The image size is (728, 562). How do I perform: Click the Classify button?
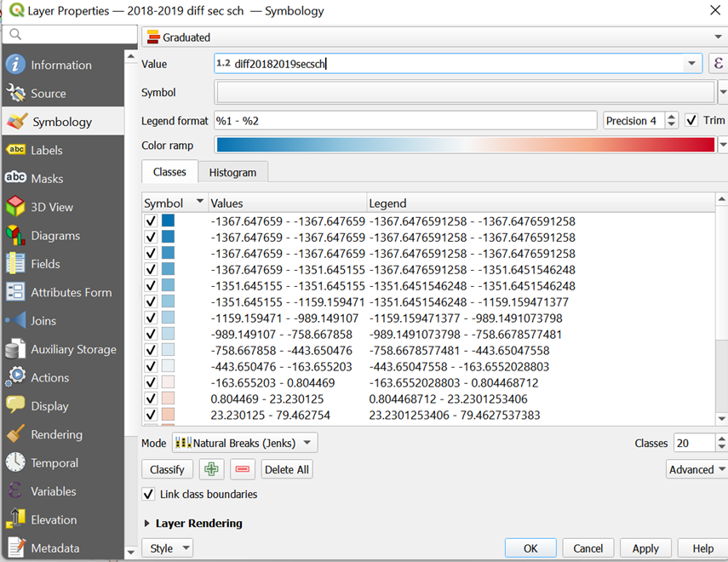click(167, 469)
